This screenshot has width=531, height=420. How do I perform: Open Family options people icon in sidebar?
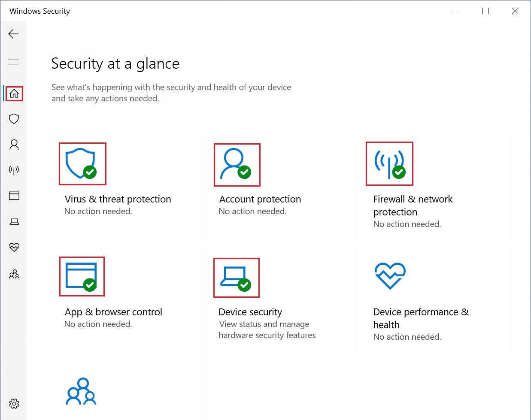(x=14, y=274)
